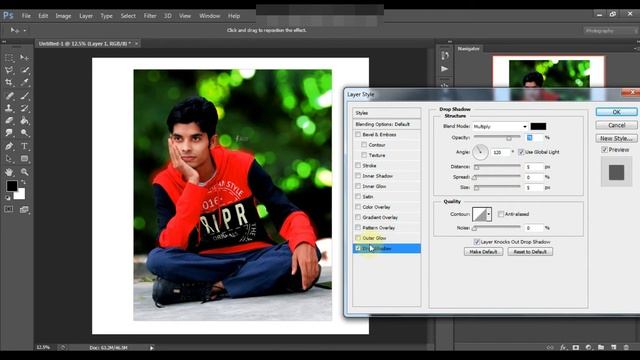Toggle the Anti-aliased checkbox

tap(501, 214)
